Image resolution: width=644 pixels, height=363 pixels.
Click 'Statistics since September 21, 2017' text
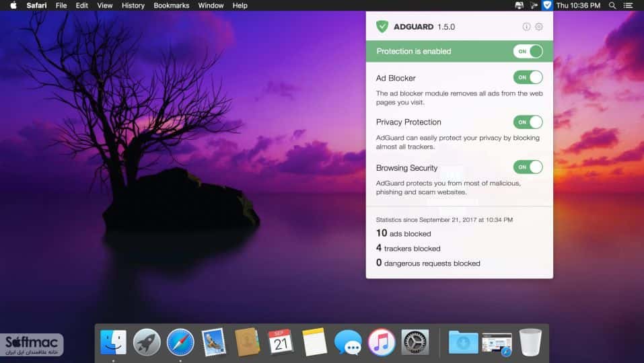click(x=444, y=220)
